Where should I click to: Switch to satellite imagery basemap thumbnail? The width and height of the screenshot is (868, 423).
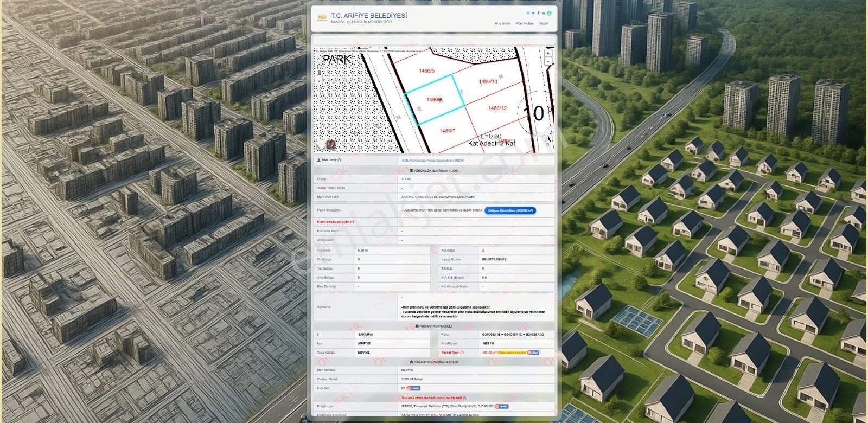pyautogui.click(x=330, y=145)
